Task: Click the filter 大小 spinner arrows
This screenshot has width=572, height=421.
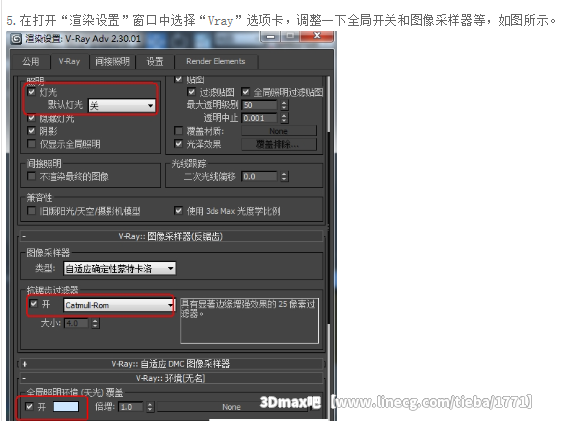Action: coord(95,323)
